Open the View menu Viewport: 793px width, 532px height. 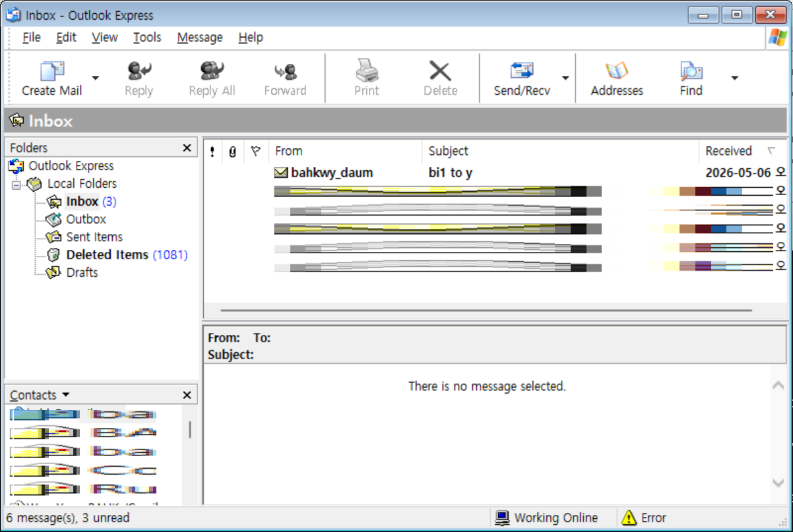pyautogui.click(x=104, y=38)
